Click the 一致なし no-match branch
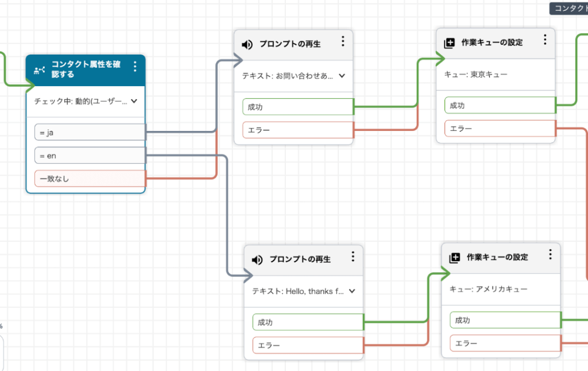Image resolution: width=588 pixels, height=371 pixels. (x=90, y=179)
